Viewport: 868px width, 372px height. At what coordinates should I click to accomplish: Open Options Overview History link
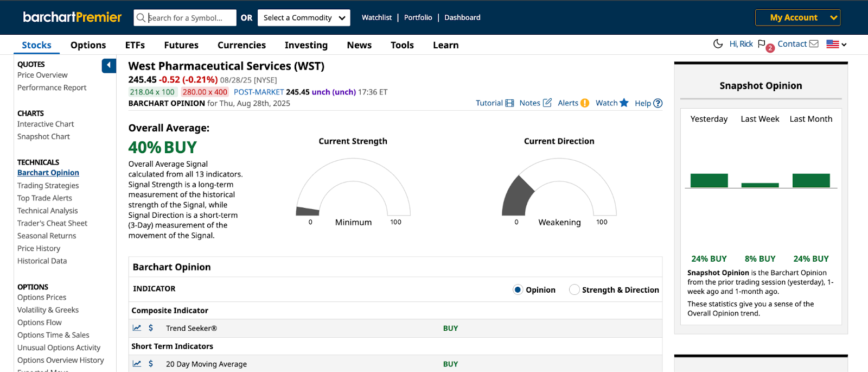point(60,360)
